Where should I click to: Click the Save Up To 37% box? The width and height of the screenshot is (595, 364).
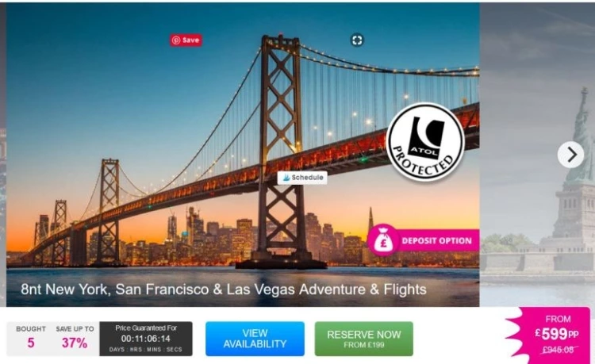75,338
